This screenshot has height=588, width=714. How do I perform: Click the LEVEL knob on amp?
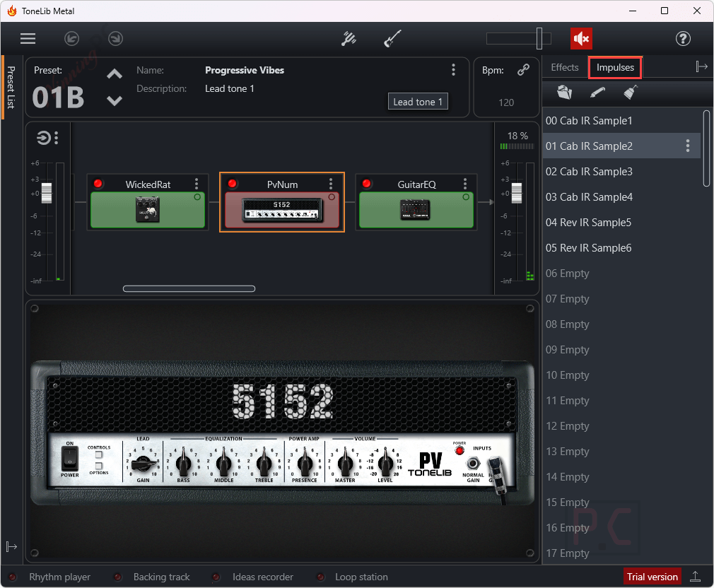pyautogui.click(x=385, y=464)
